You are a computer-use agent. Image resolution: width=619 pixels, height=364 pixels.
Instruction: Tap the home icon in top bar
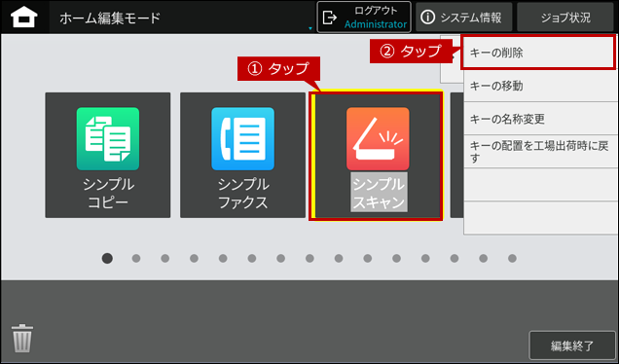click(24, 18)
